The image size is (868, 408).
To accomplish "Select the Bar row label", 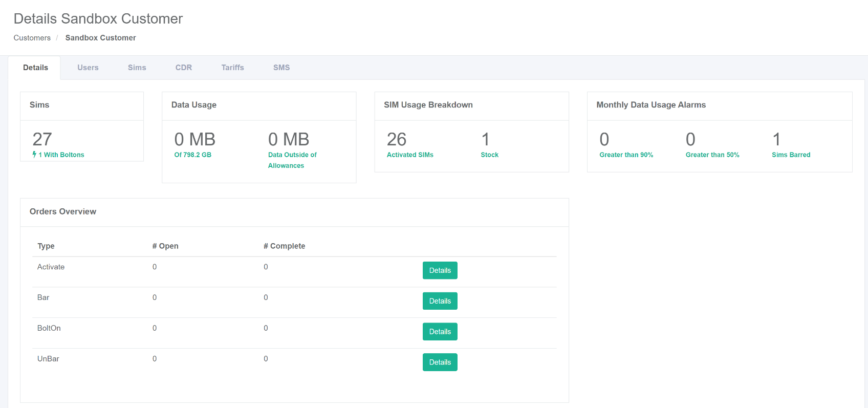I will click(44, 297).
